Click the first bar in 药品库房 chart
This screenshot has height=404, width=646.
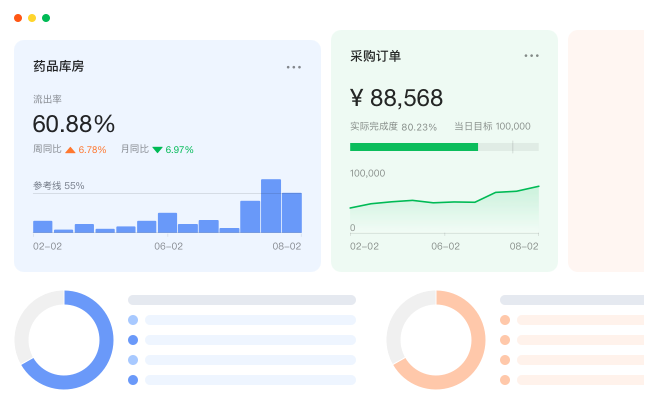[x=42, y=227]
